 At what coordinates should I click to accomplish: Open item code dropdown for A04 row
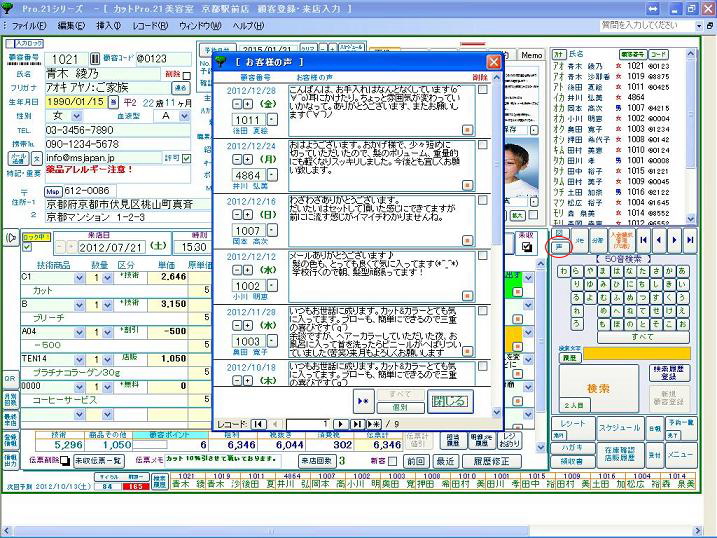pyautogui.click(x=79, y=333)
